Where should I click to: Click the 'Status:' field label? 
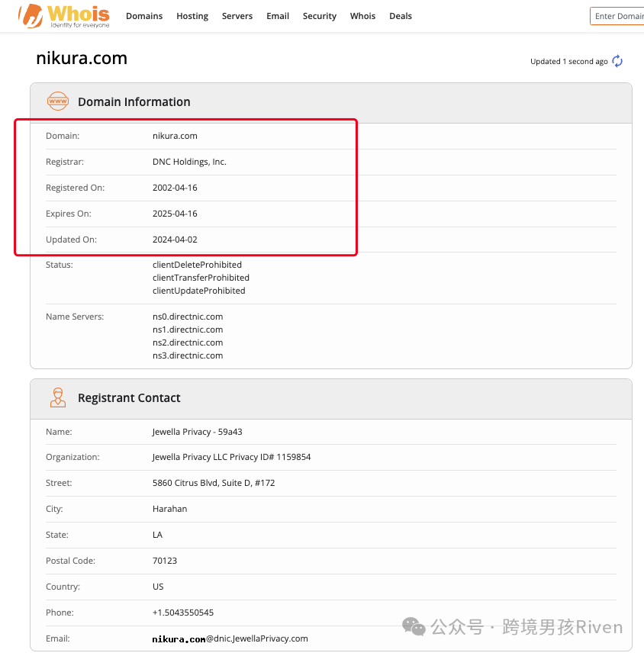(60, 265)
